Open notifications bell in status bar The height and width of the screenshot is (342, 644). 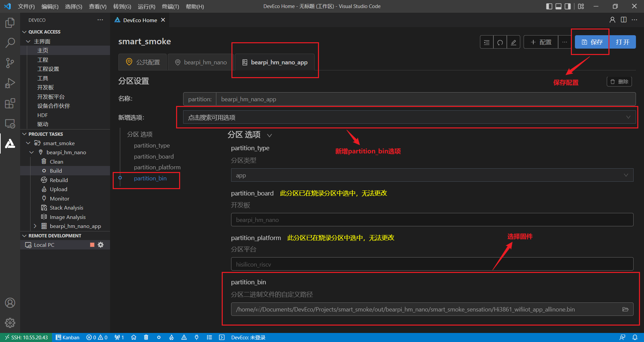click(x=635, y=337)
